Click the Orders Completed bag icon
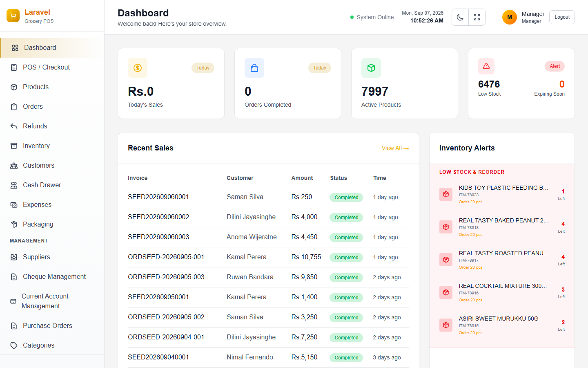Viewport: 588px width, 368px height. 254,68
